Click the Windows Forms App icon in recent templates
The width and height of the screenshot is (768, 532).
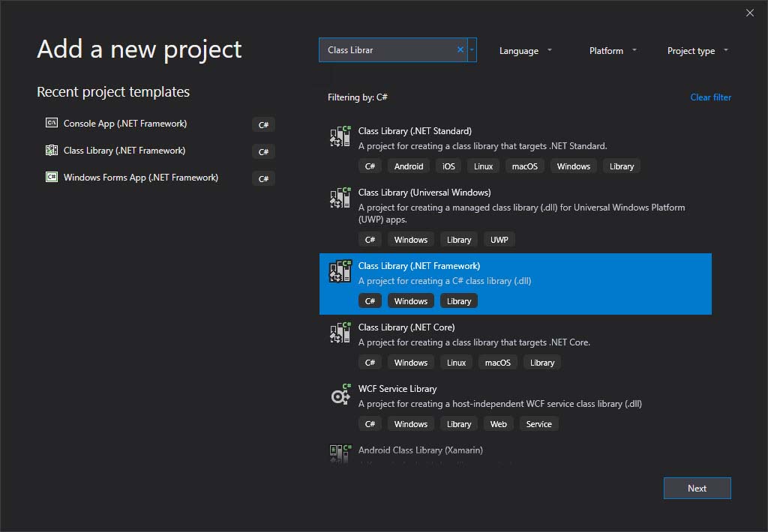(52, 177)
